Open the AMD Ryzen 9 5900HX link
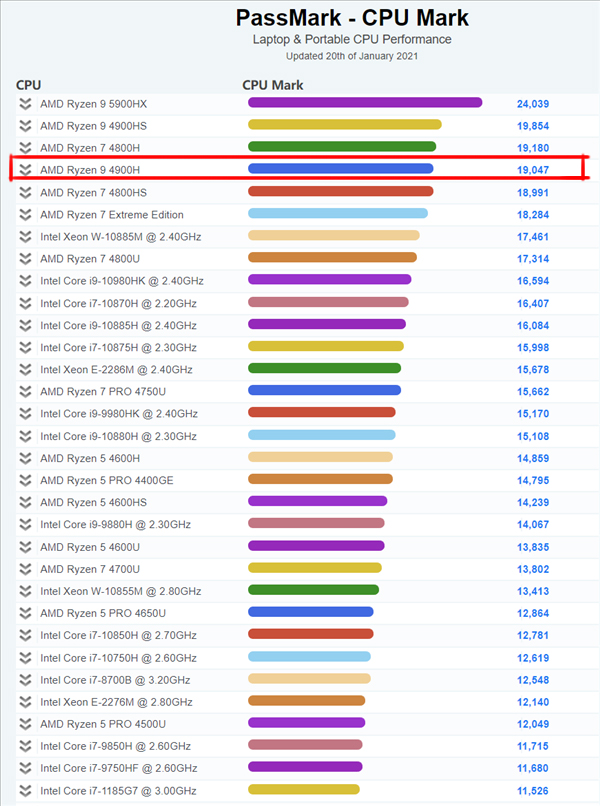 coord(94,104)
